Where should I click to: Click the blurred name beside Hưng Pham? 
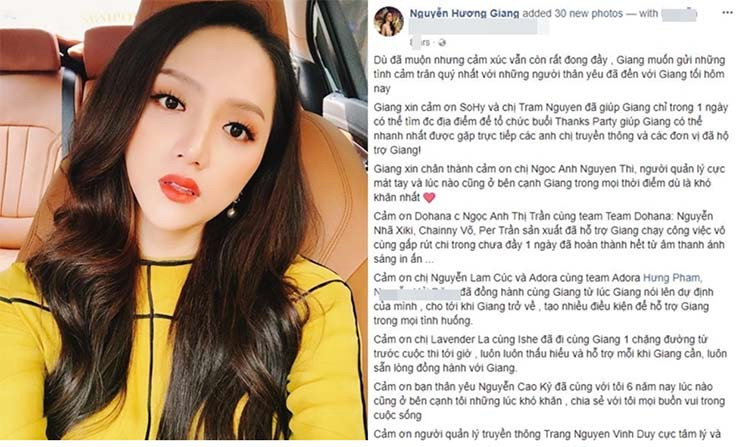tap(416, 292)
